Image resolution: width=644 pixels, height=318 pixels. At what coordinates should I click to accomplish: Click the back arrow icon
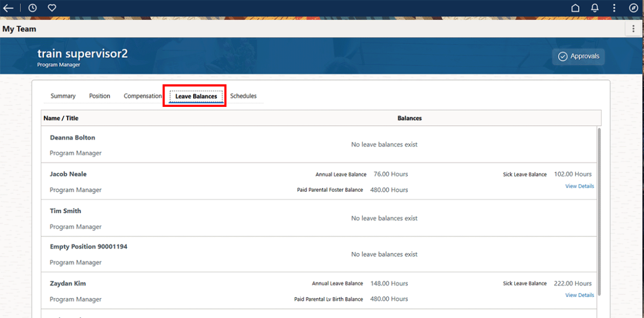coord(8,8)
